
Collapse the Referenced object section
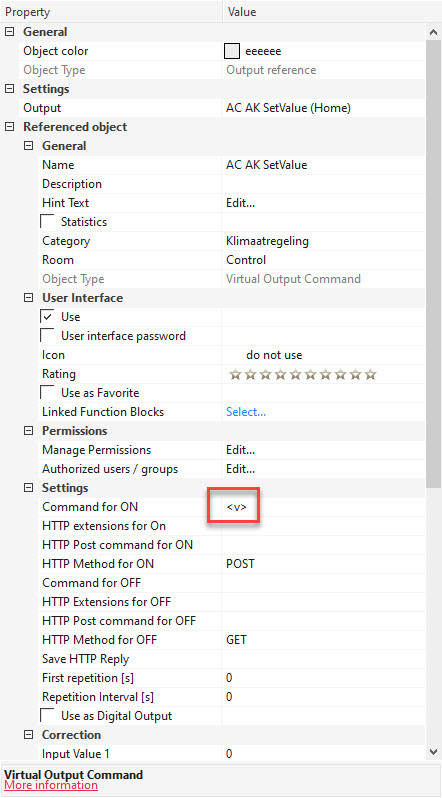[x=9, y=127]
